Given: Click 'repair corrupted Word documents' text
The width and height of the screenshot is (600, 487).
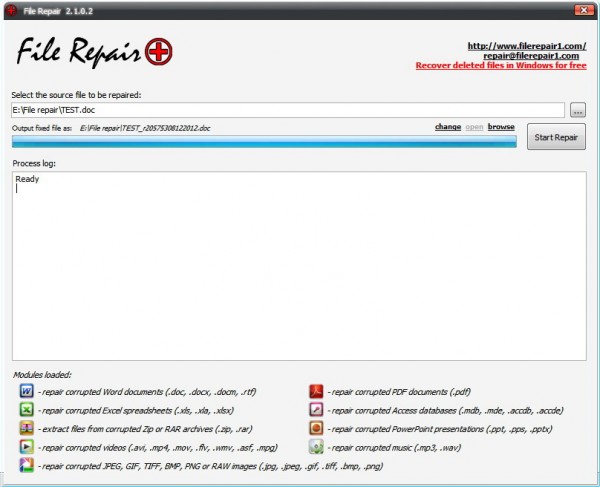Looking at the screenshot, I should [x=147, y=392].
